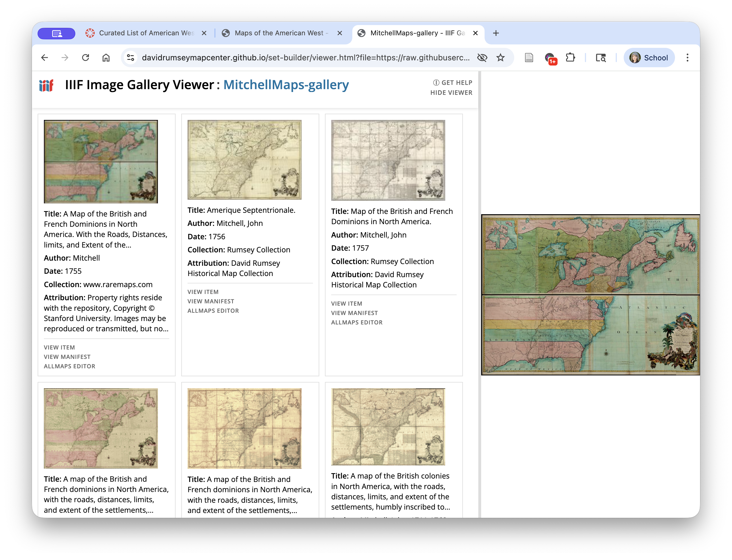The height and width of the screenshot is (560, 732).
Task: Navigate back with the back arrow
Action: point(45,57)
